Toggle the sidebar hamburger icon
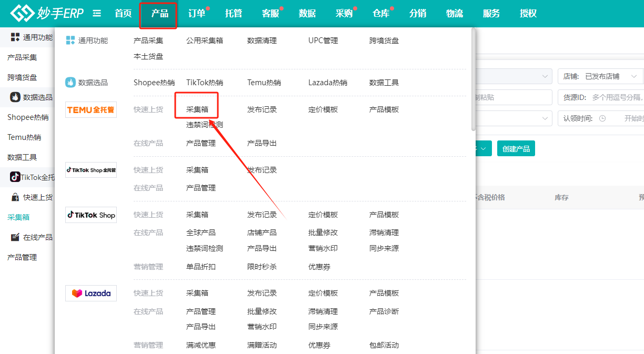Viewport: 644px width, 354px height. pos(97,14)
